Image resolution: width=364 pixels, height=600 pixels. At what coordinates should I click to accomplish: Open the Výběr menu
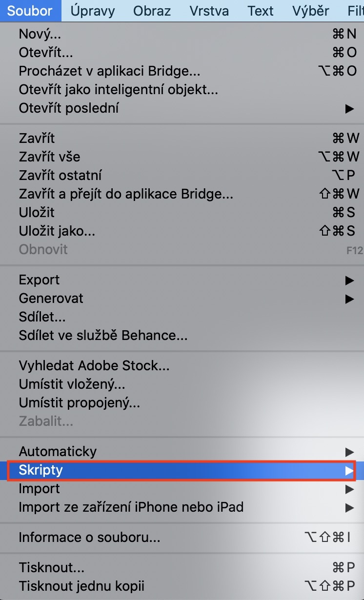point(310,11)
